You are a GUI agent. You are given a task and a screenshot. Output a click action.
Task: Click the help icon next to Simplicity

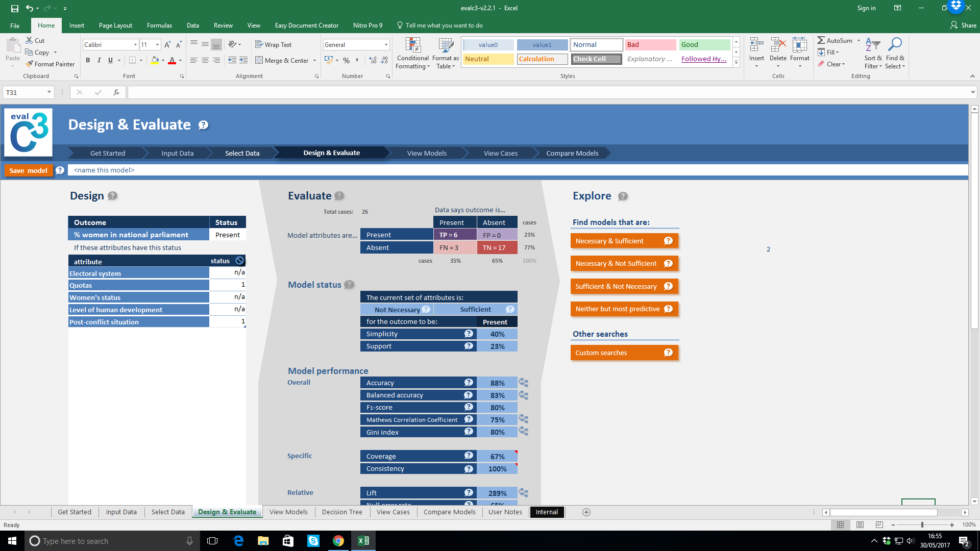pos(469,334)
